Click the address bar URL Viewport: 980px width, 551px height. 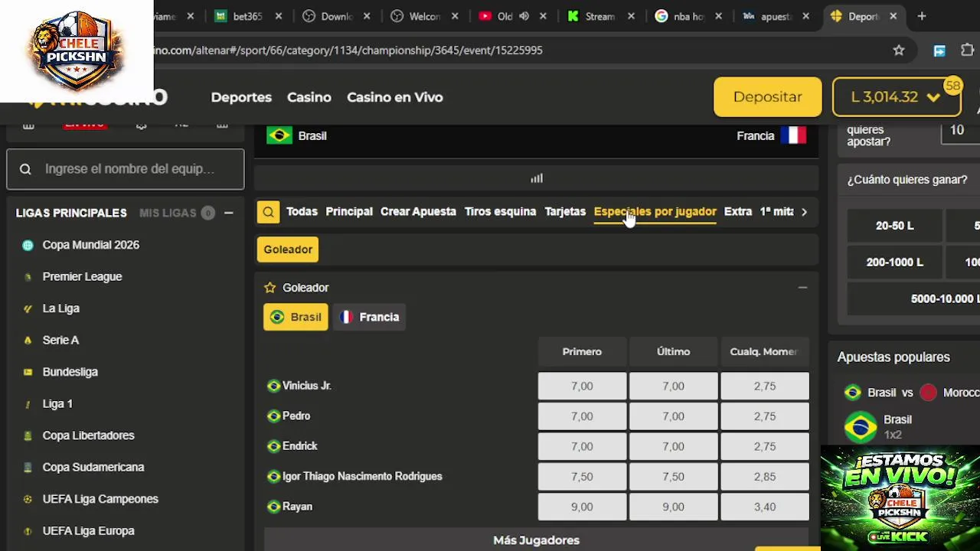(348, 50)
